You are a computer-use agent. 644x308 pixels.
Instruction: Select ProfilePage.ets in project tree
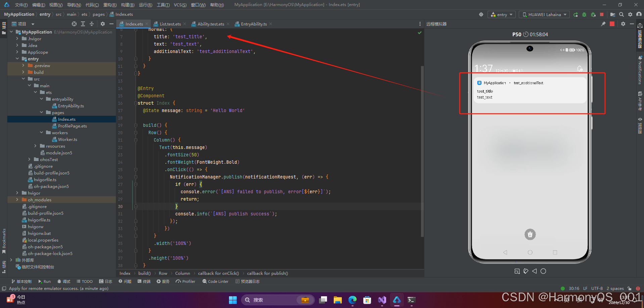72,126
